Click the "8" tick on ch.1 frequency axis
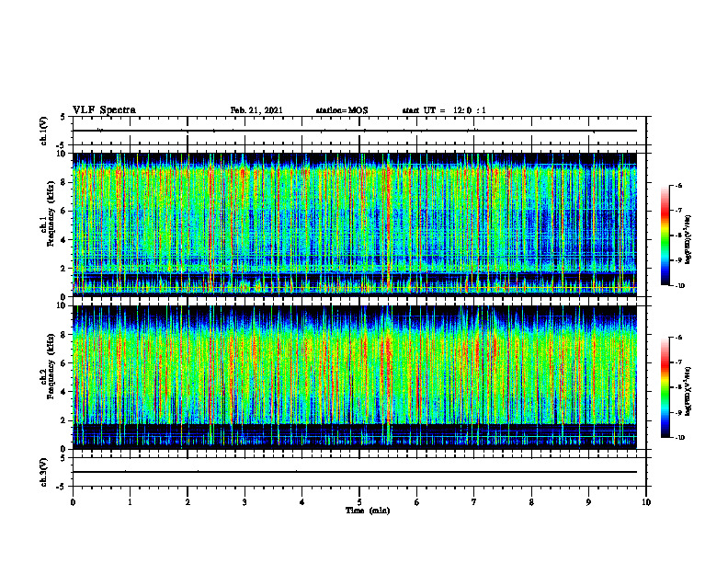Viewport: 728px width, 563px height. pos(64,182)
